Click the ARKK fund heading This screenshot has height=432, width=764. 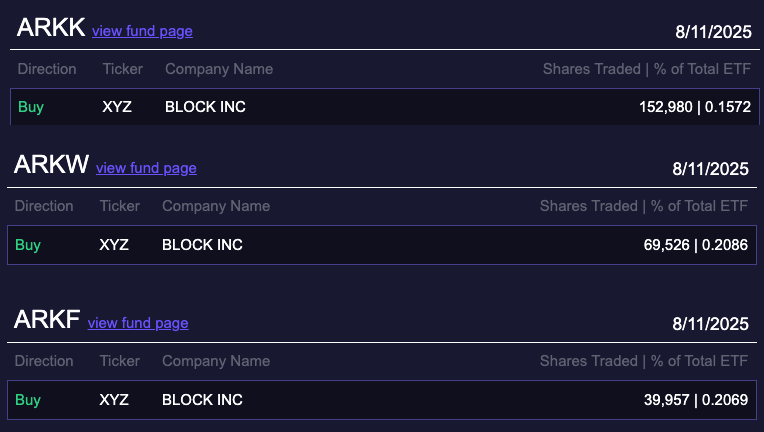tap(51, 29)
